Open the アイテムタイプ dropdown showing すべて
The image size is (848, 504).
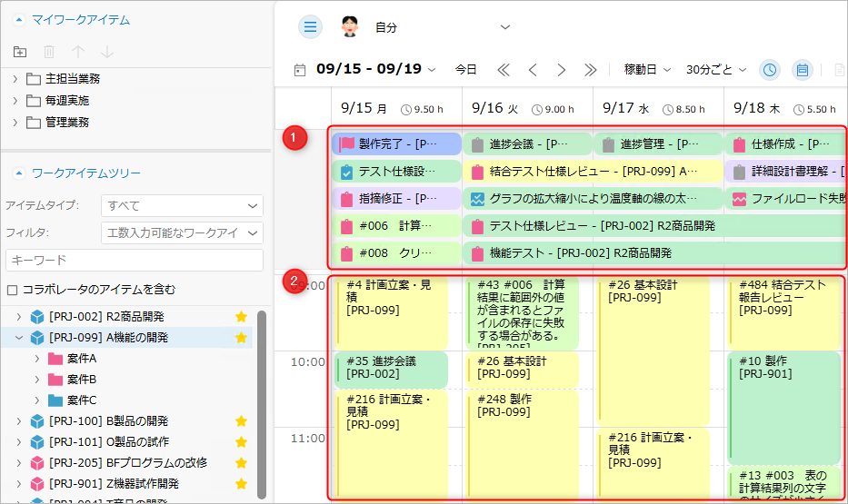182,206
